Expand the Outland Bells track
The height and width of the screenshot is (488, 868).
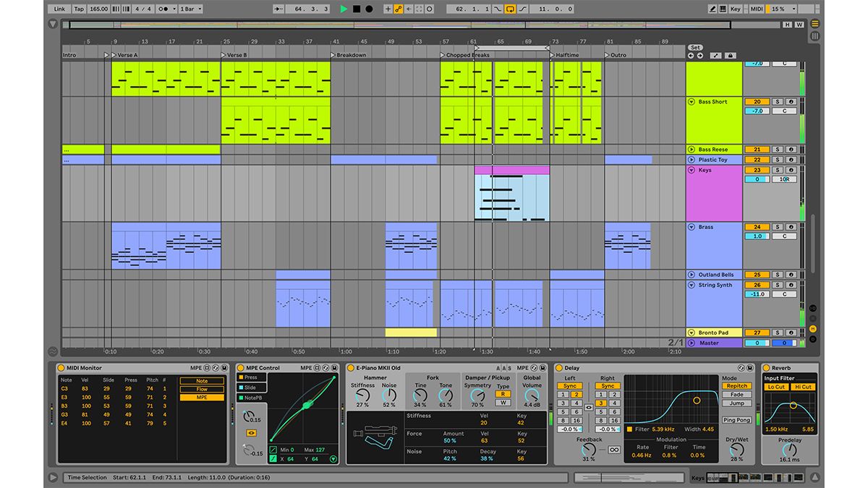(691, 275)
